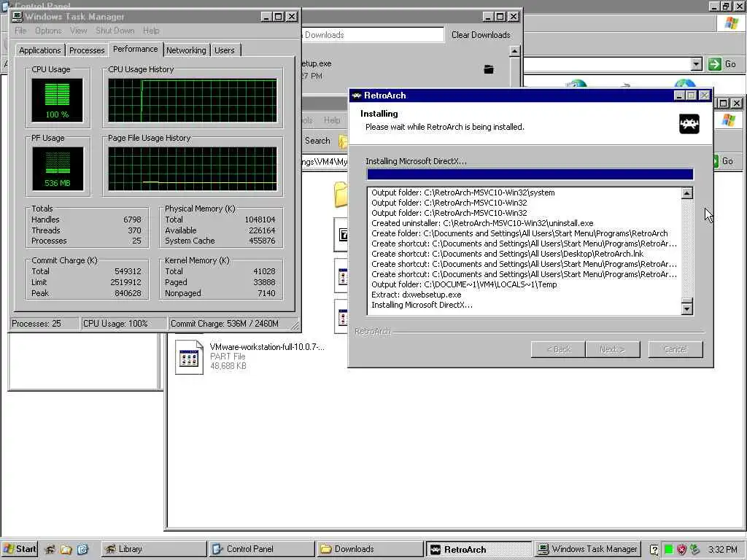Open the VMware-workstation-full PART file icon

point(189,357)
